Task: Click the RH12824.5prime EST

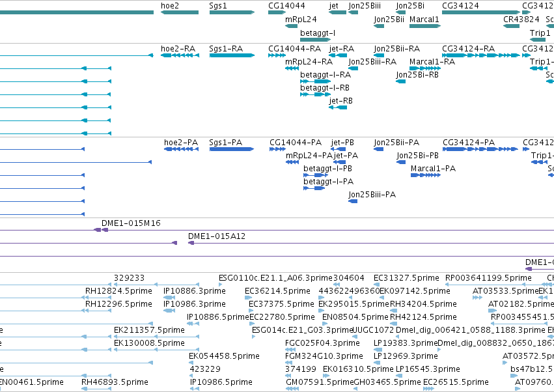Action: pyautogui.click(x=98, y=298)
